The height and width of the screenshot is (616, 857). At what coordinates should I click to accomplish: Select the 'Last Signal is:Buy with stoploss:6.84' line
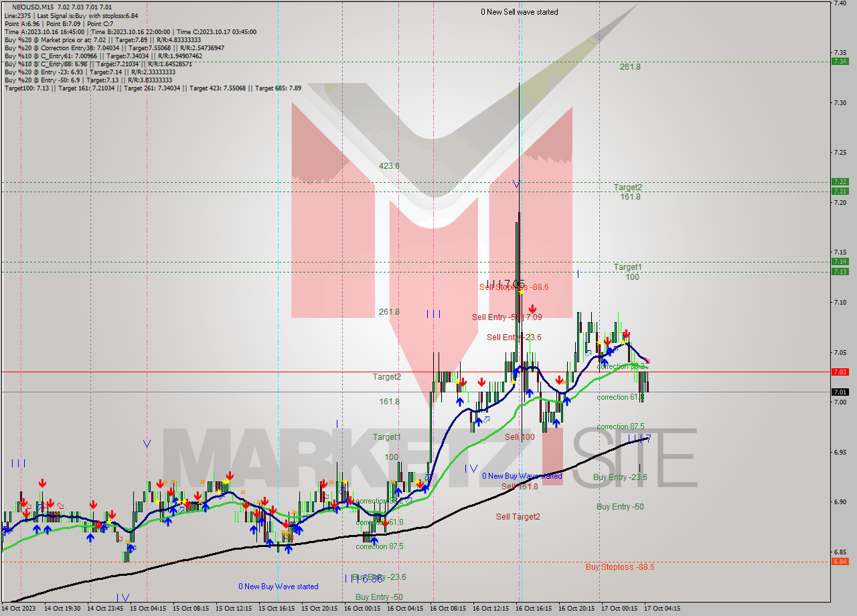[x=88, y=15]
